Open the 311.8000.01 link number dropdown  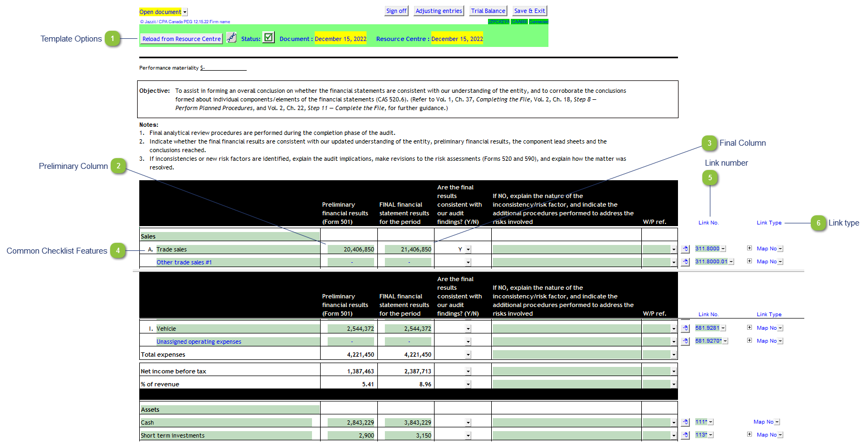[731, 262]
